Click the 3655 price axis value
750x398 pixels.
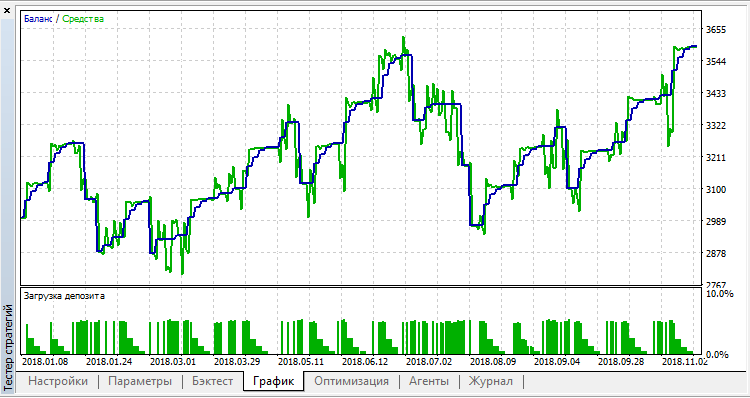pos(716,30)
